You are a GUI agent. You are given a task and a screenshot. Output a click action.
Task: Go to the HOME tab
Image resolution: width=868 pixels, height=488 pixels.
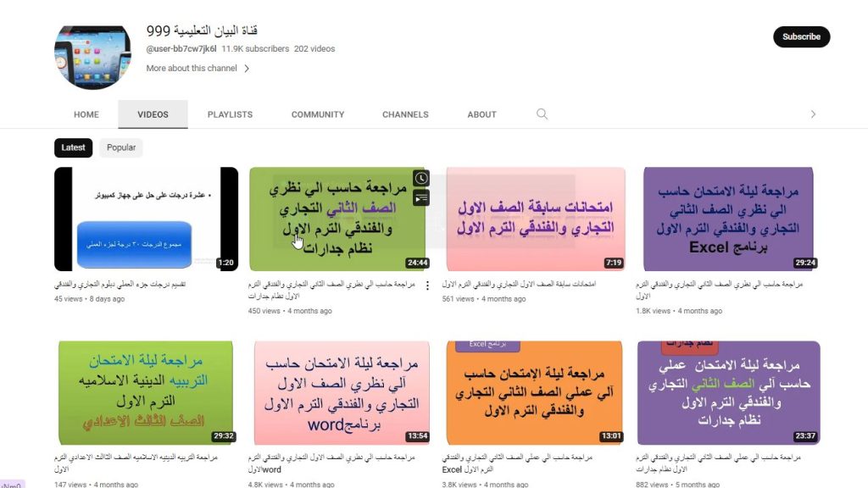click(x=86, y=114)
